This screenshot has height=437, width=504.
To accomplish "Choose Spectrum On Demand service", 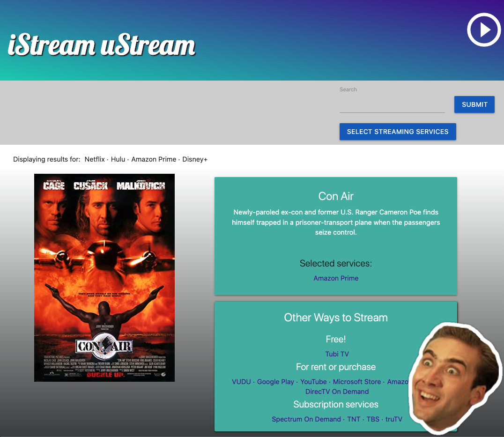I will pyautogui.click(x=306, y=419).
